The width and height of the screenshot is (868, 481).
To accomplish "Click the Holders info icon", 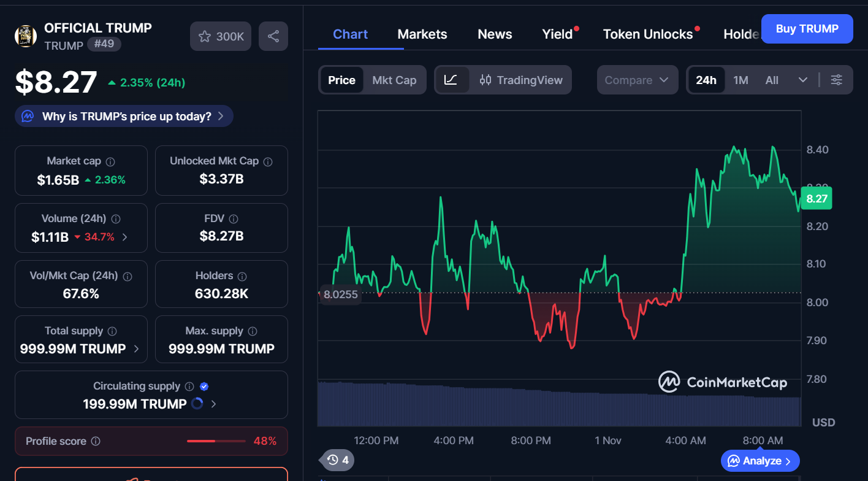I will [242, 277].
